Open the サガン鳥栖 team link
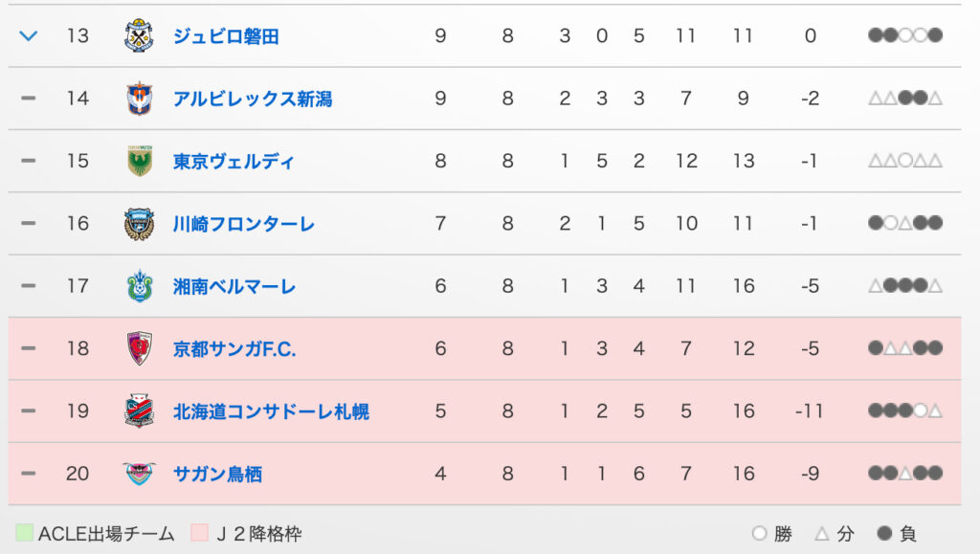This screenshot has height=554, width=980. click(217, 474)
